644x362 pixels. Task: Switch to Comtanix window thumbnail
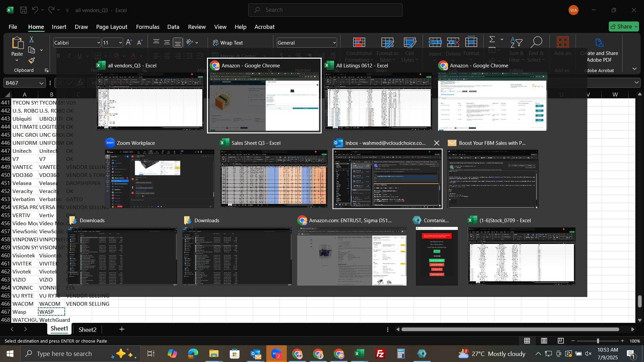tap(437, 256)
